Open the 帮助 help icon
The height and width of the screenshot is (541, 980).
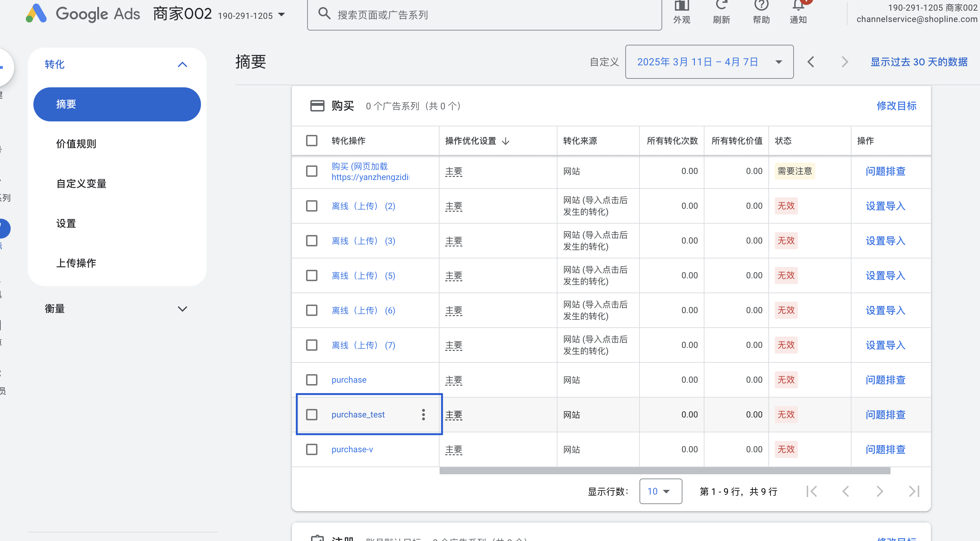761,5
